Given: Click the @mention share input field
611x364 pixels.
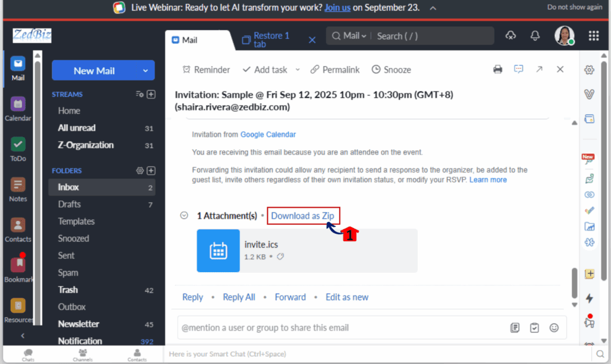Looking at the screenshot, I should [343, 328].
